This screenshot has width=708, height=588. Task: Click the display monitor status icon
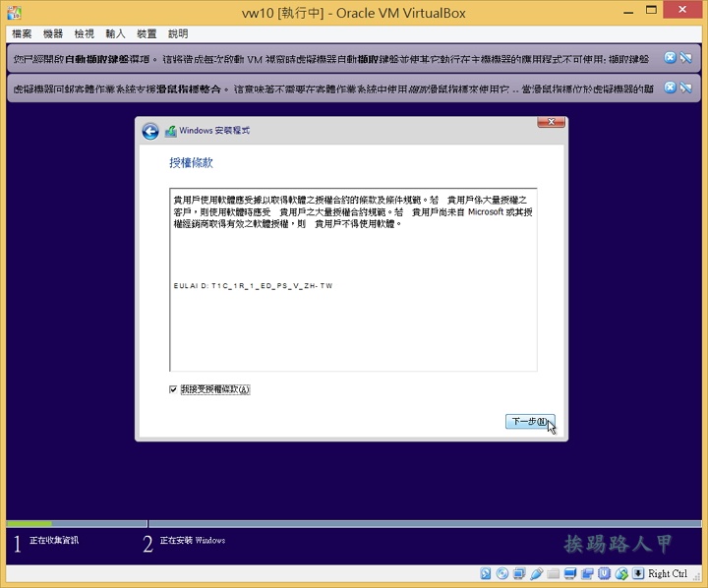(x=570, y=573)
